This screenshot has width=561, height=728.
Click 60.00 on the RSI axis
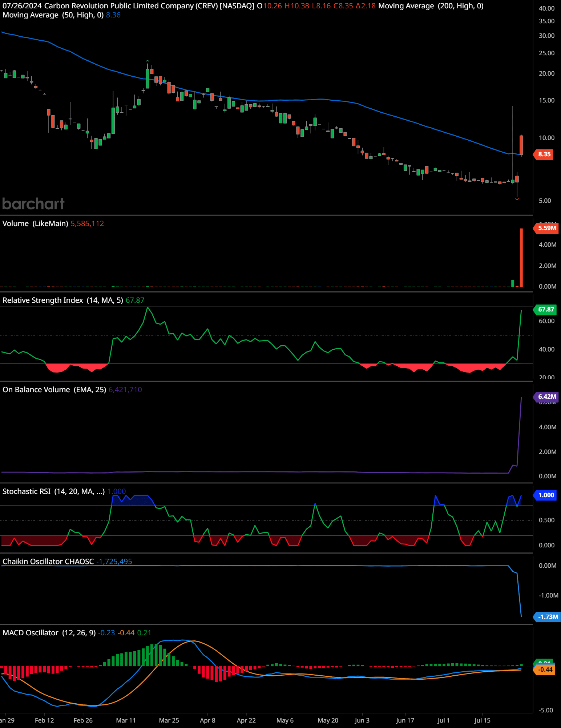pyautogui.click(x=546, y=321)
